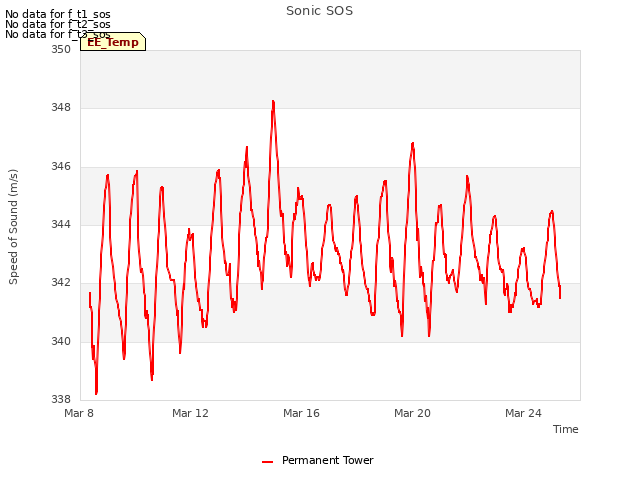Click the Mar 24 x-axis label
Image resolution: width=640 pixels, height=480 pixels.
pos(523,413)
